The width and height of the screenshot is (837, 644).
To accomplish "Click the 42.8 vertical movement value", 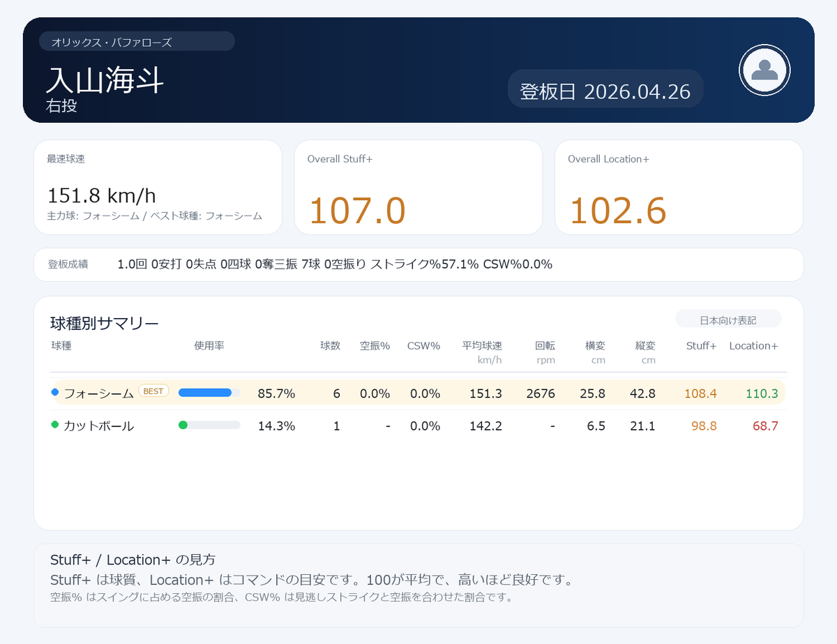I will [x=642, y=394].
